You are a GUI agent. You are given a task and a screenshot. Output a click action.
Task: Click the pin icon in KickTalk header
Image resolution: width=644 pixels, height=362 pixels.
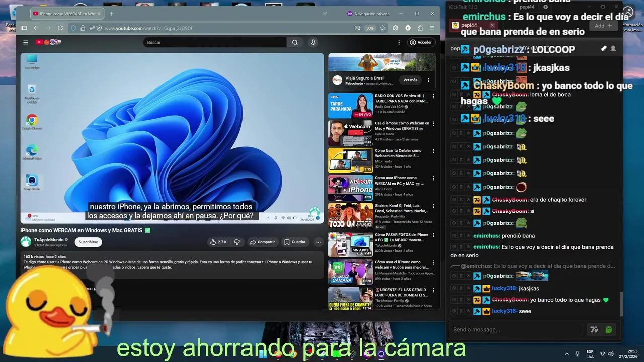click(x=604, y=49)
